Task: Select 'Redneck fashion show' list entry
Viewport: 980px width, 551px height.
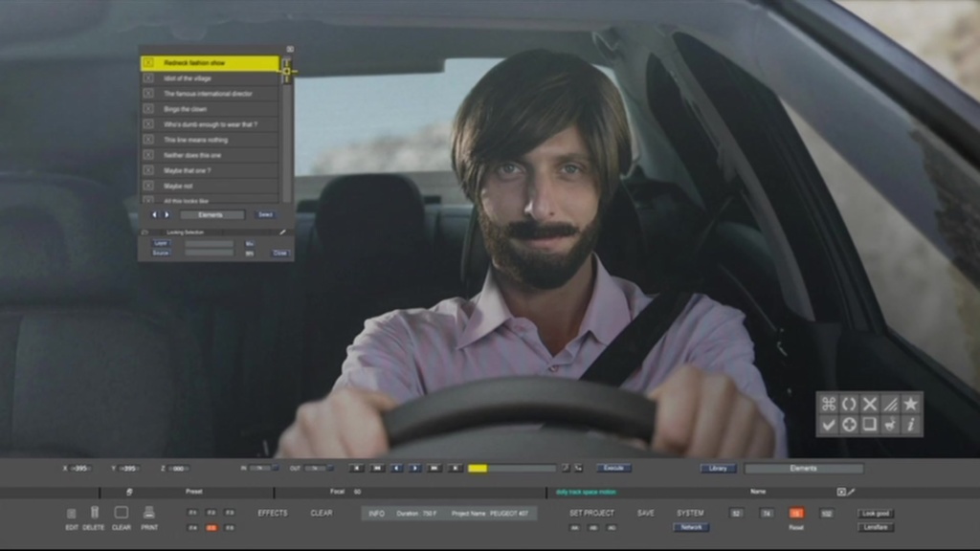Action: pyautogui.click(x=210, y=62)
